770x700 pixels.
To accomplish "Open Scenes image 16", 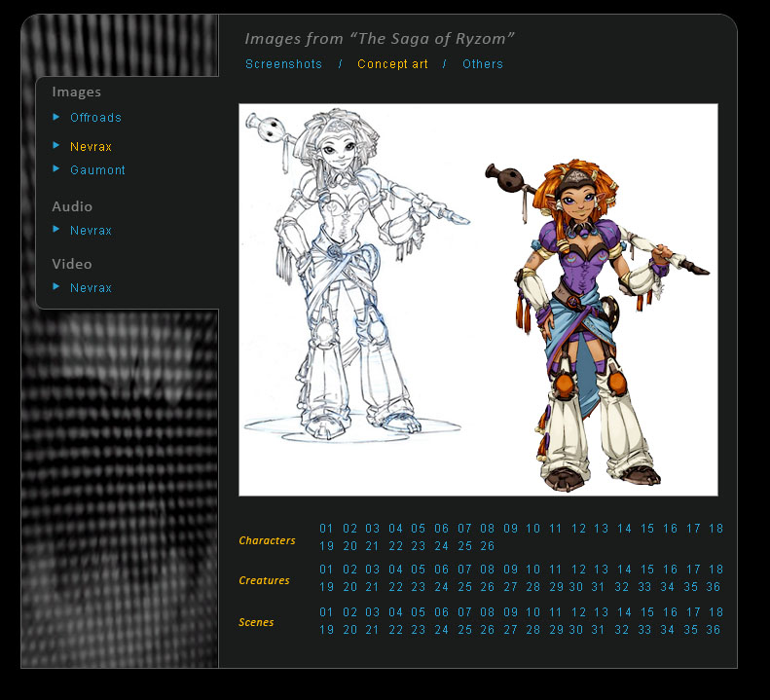I will coord(670,612).
